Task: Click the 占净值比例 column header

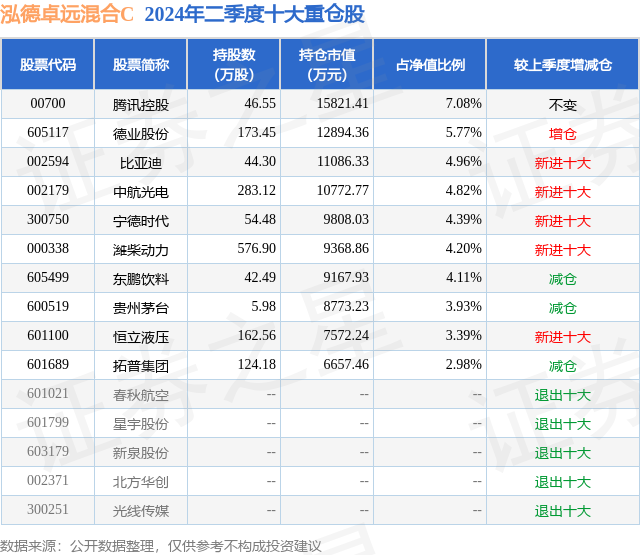Action: coord(430,65)
